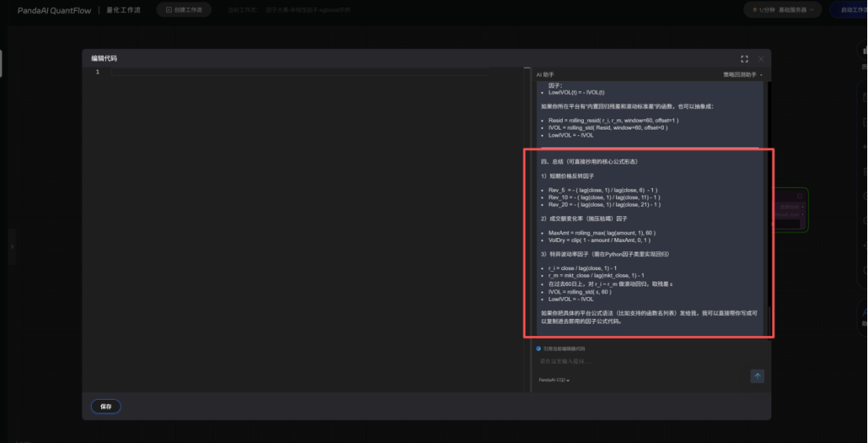The height and width of the screenshot is (443, 868).
Task: Click the 创建工作流 button
Action: coord(184,10)
